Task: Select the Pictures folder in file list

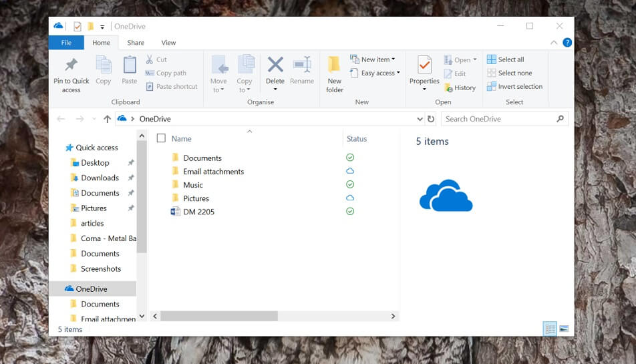Action: 190,198
